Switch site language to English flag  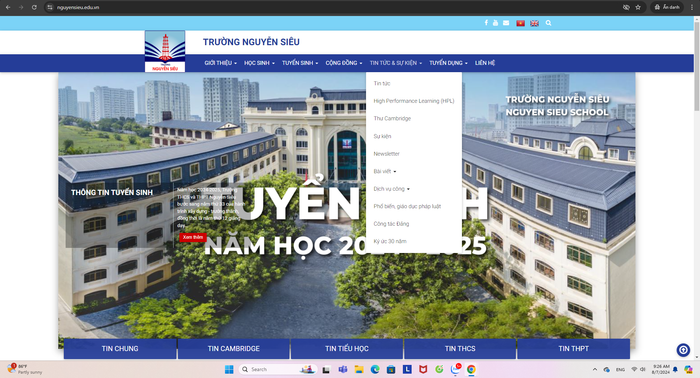coord(534,23)
